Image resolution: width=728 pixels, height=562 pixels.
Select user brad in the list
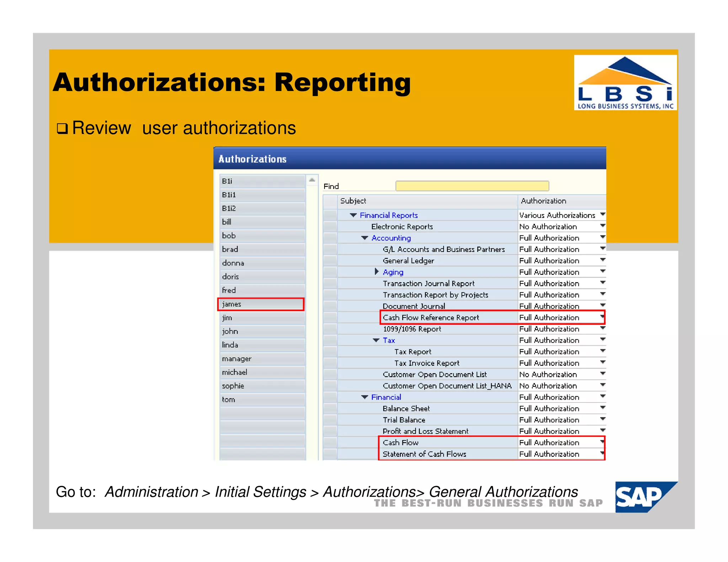262,249
